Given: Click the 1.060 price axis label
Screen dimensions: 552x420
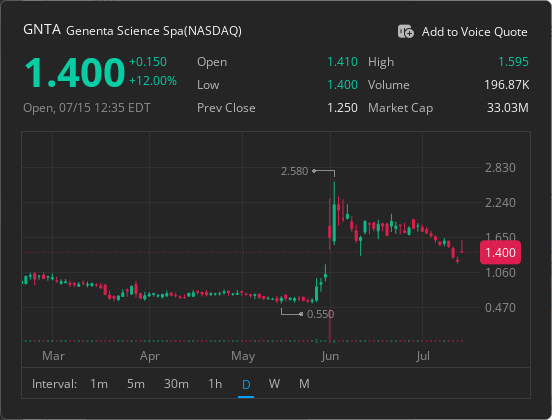Looking at the screenshot, I should pyautogui.click(x=500, y=273).
